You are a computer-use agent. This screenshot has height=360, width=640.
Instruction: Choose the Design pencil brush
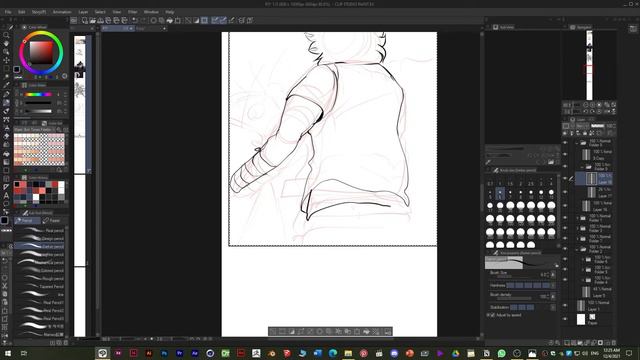coord(40,238)
